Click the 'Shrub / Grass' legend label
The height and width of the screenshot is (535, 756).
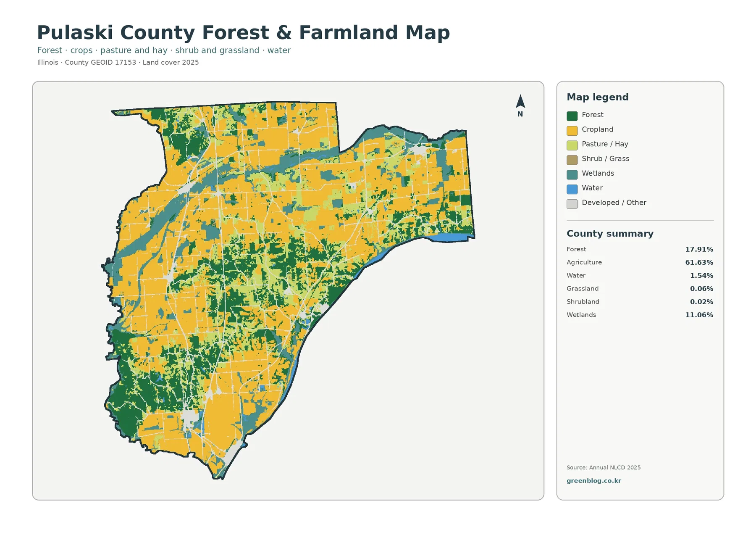click(605, 159)
